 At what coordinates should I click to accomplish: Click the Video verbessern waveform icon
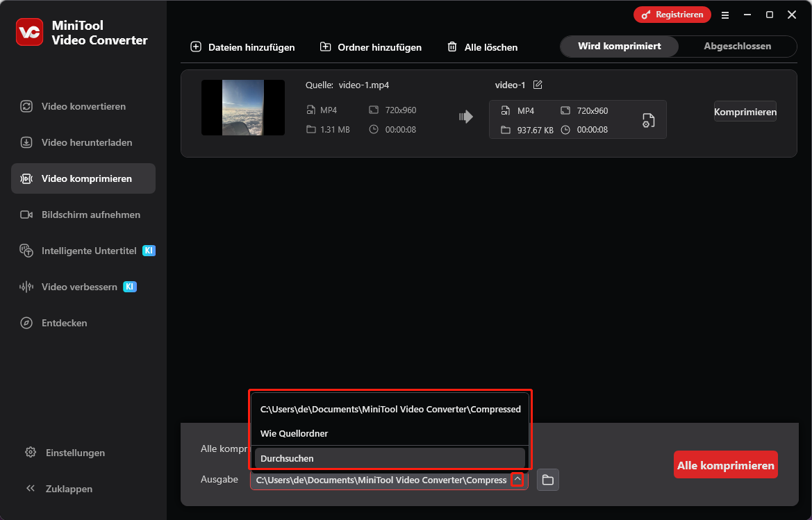pyautogui.click(x=26, y=287)
